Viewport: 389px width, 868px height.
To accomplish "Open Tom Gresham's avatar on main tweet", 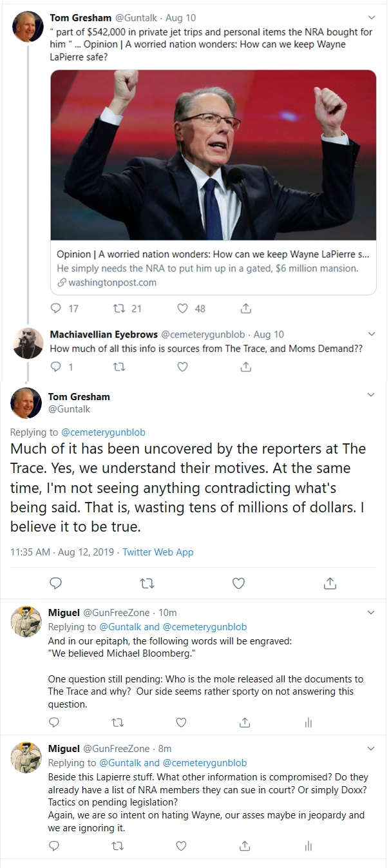I will tap(26, 403).
